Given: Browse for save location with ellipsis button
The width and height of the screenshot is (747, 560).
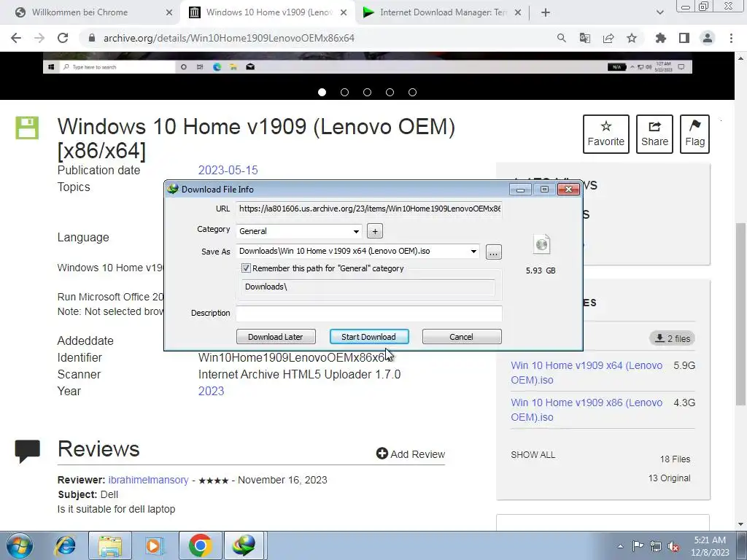Looking at the screenshot, I should (494, 252).
